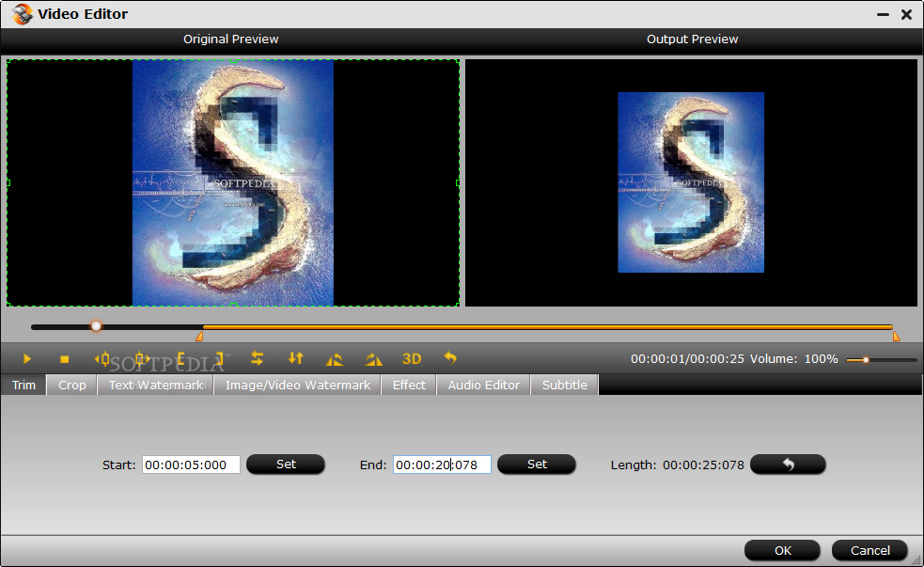Click the End time input field
Screen dimensions: 924x567
tap(442, 465)
